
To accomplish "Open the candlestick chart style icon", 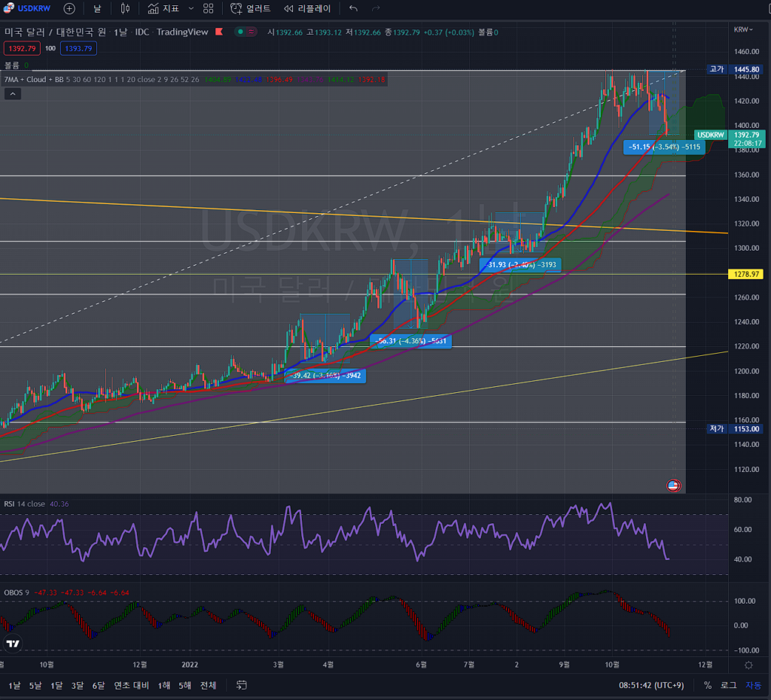I will (125, 9).
